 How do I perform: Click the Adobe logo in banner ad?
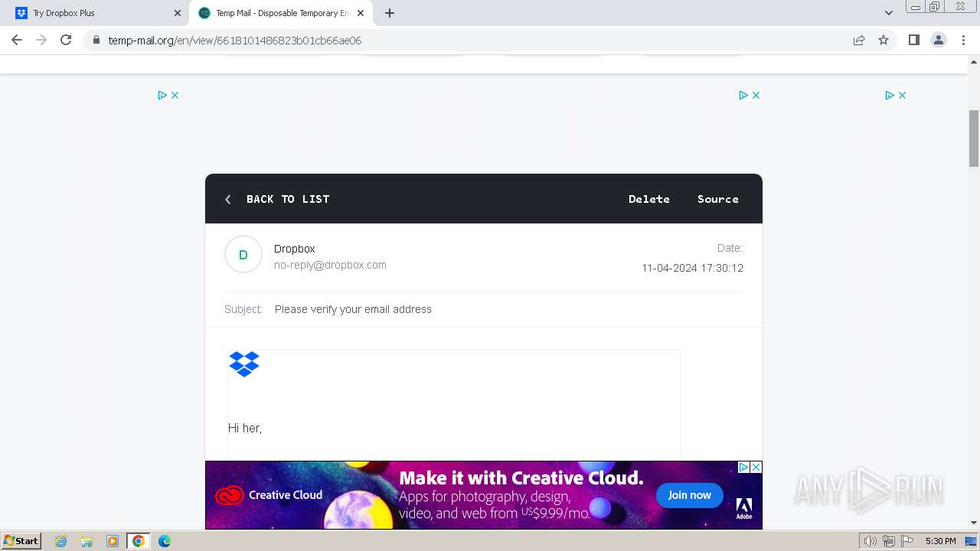pos(744,509)
